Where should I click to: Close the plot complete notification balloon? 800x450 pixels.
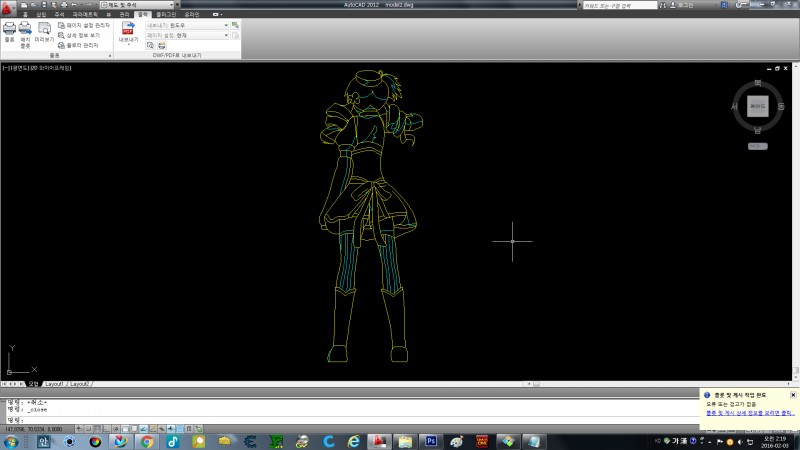click(x=793, y=395)
